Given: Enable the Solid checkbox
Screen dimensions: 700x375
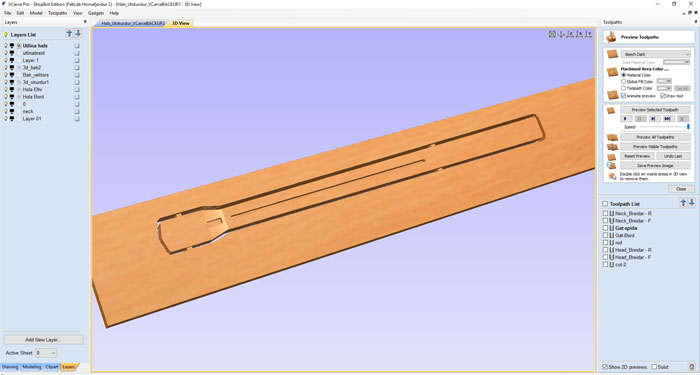Looking at the screenshot, I should (x=654, y=367).
